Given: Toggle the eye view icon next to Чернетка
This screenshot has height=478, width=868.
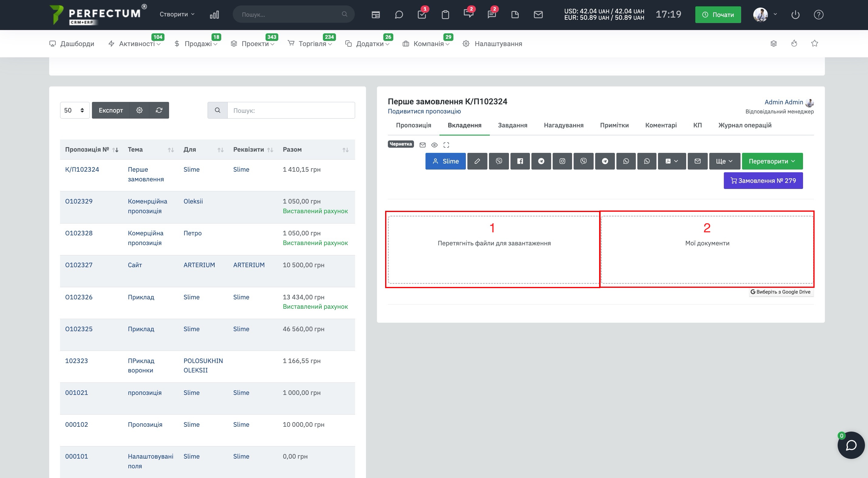Looking at the screenshot, I should click(434, 145).
